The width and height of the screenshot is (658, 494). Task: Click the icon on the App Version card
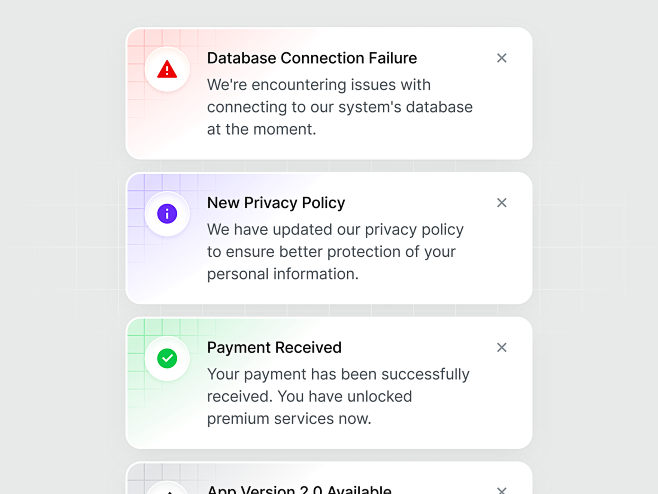coord(167,489)
